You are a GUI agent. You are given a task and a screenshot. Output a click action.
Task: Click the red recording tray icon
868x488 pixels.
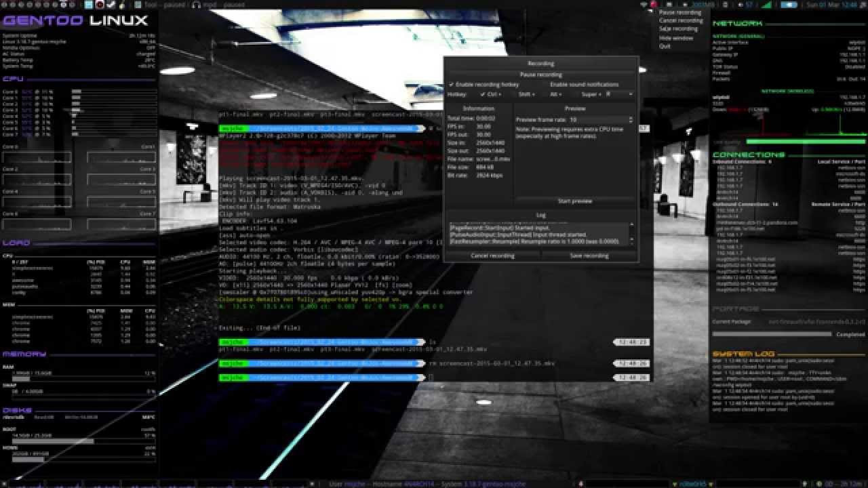tap(653, 5)
